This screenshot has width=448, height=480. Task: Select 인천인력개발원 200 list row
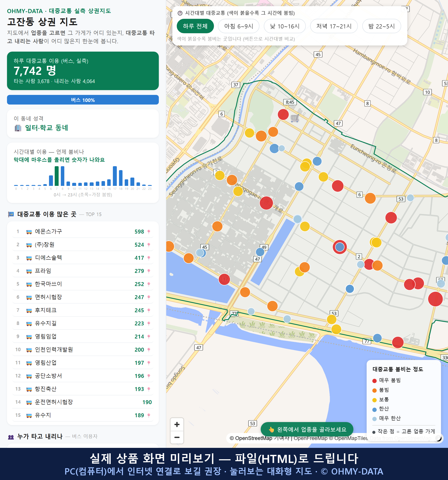pos(83,350)
